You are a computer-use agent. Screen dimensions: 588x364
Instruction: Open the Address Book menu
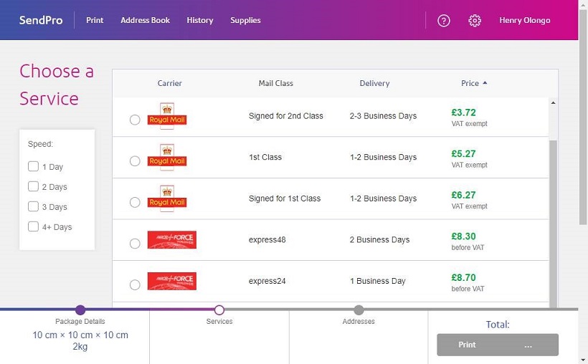point(145,20)
